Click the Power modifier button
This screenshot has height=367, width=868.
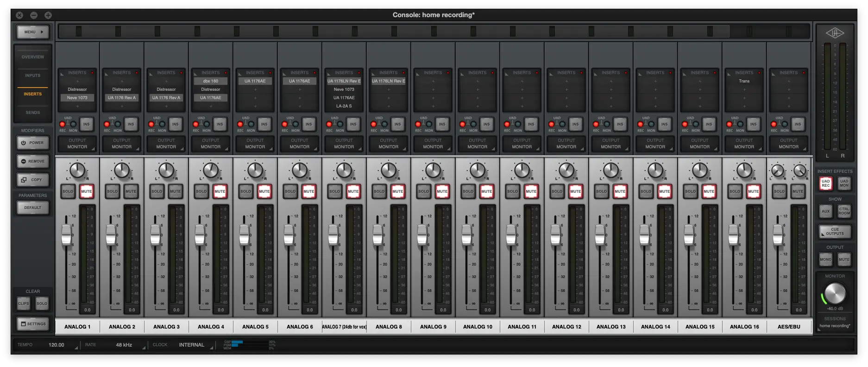(x=33, y=143)
